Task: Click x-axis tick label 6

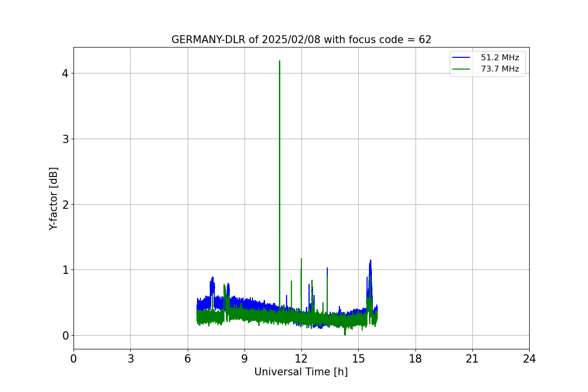Action: coord(188,359)
